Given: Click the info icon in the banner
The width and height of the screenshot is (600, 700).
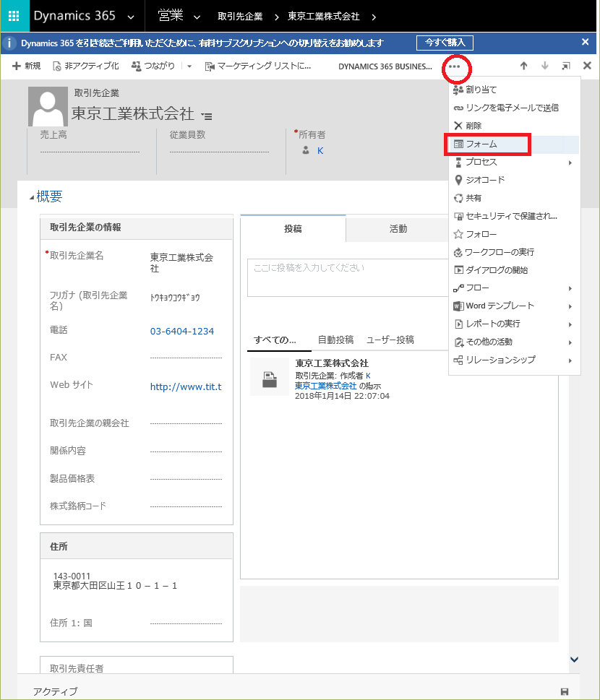Looking at the screenshot, I should [x=9, y=43].
